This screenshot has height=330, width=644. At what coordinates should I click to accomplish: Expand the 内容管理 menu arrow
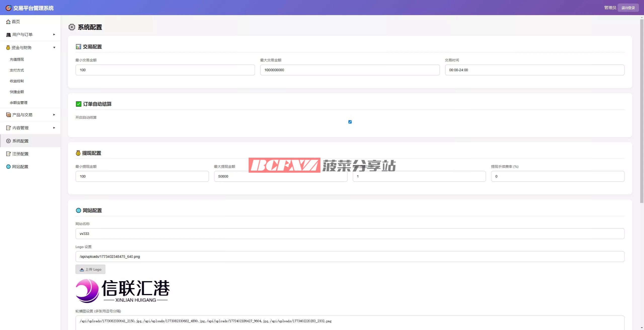[x=54, y=128]
